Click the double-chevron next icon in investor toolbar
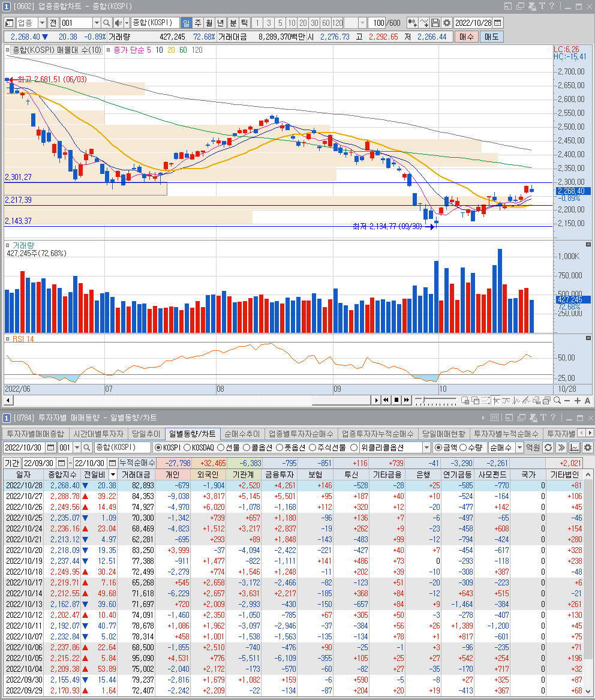The height and width of the screenshot is (700, 595). 561,447
